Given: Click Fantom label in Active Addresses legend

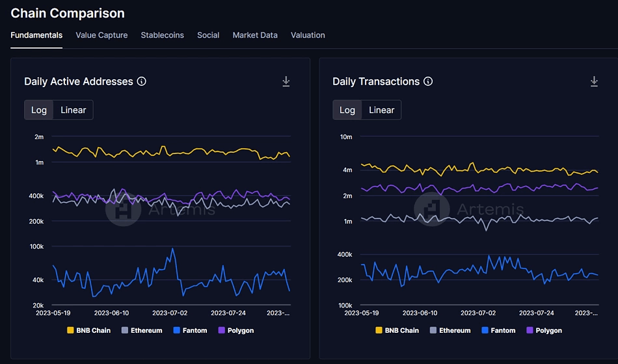Looking at the screenshot, I should click(x=195, y=330).
